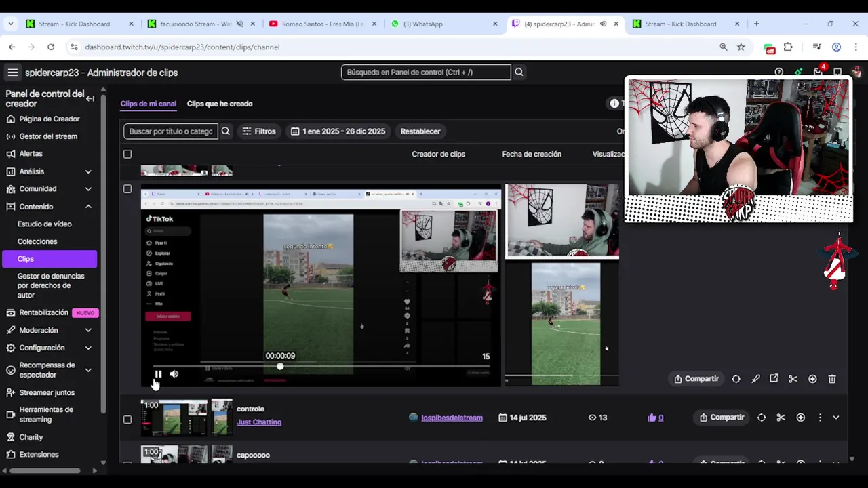The width and height of the screenshot is (868, 488).
Task: Unmute the facuriondo Stream tab audio
Action: (x=239, y=24)
